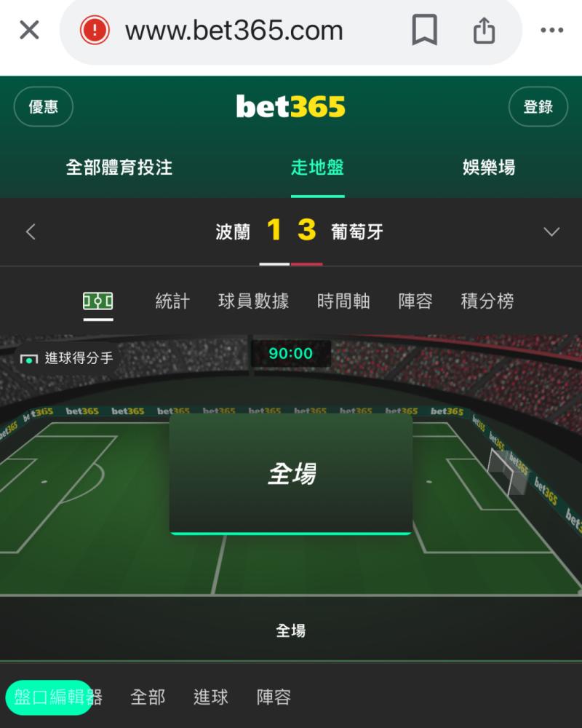The height and width of the screenshot is (728, 582).
Task: Select the pitch view icon tab
Action: (98, 301)
